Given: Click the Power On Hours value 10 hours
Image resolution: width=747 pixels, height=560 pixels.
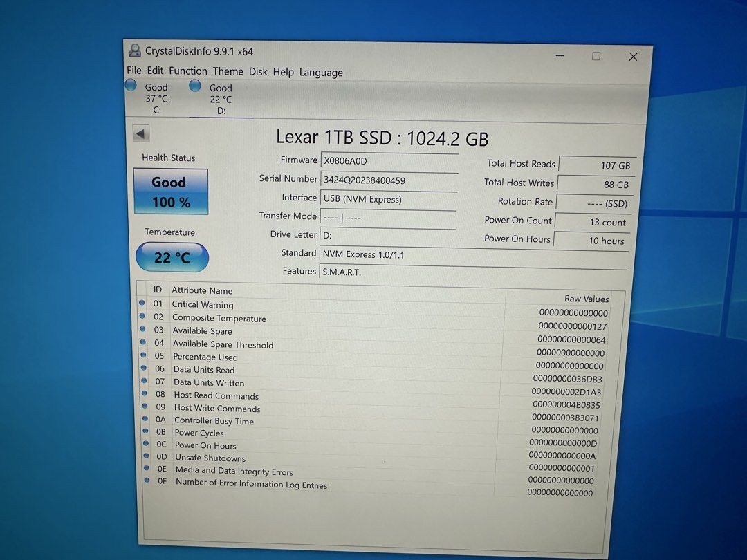Looking at the screenshot, I should [x=591, y=241].
